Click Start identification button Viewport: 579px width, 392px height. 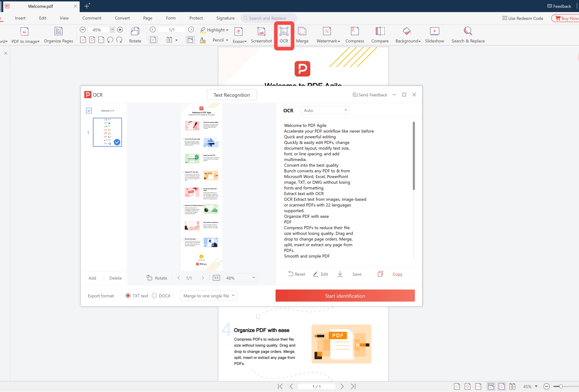point(345,295)
